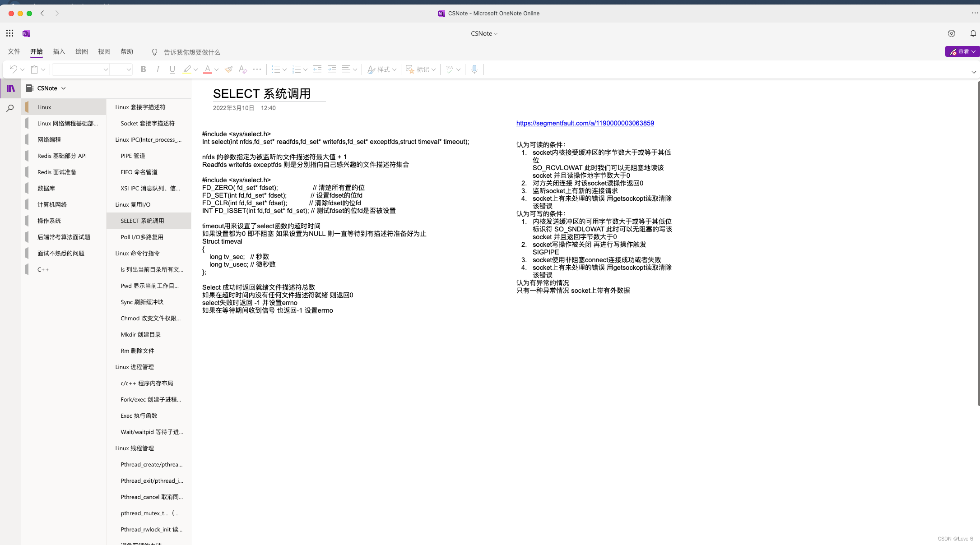Open the app launcher grid icon
The width and height of the screenshot is (980, 545).
[9, 33]
